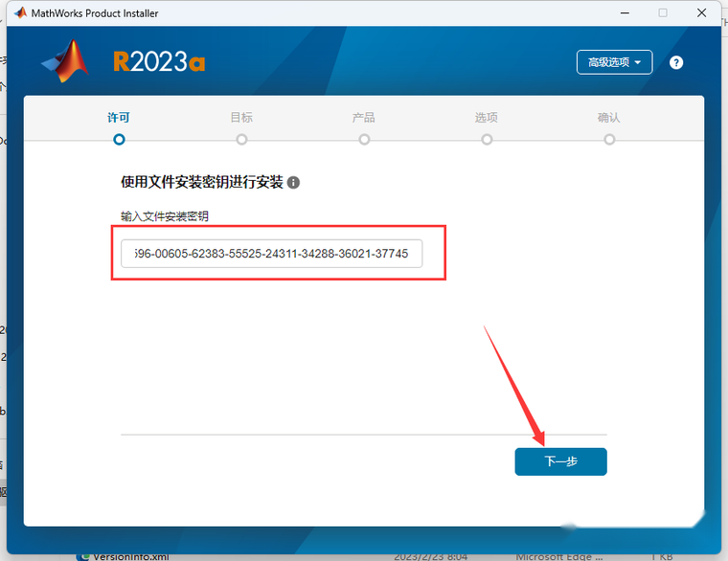This screenshot has width=728, height=561.
Task: Click the R2023a release logo text
Action: (x=159, y=62)
